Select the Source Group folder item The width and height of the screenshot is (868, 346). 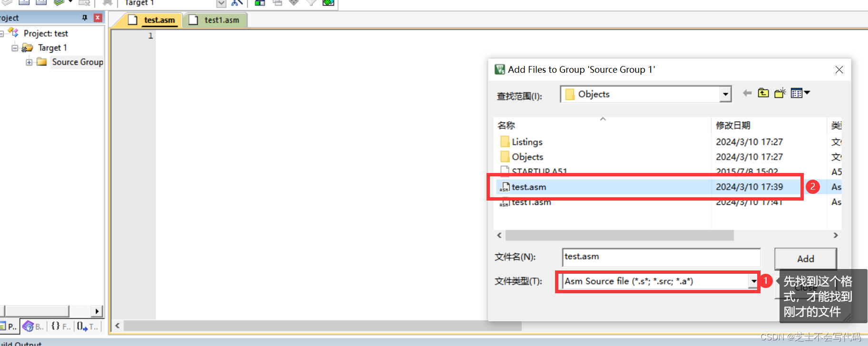[x=78, y=62]
